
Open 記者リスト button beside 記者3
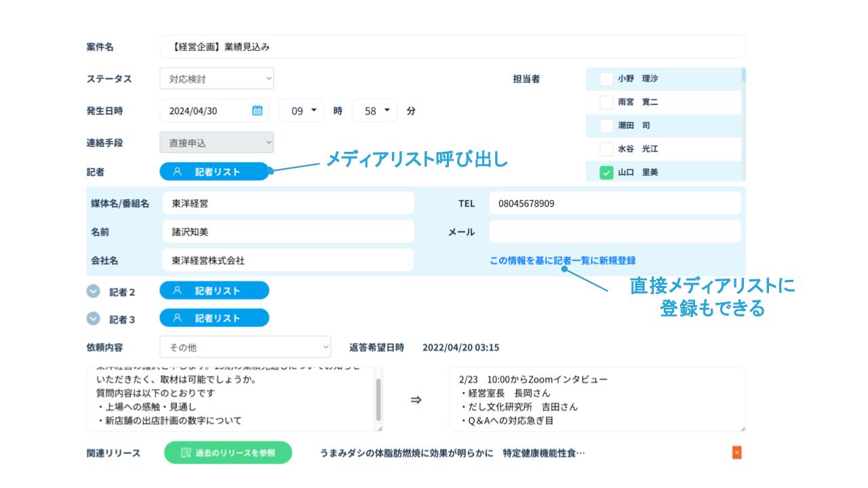(x=214, y=318)
